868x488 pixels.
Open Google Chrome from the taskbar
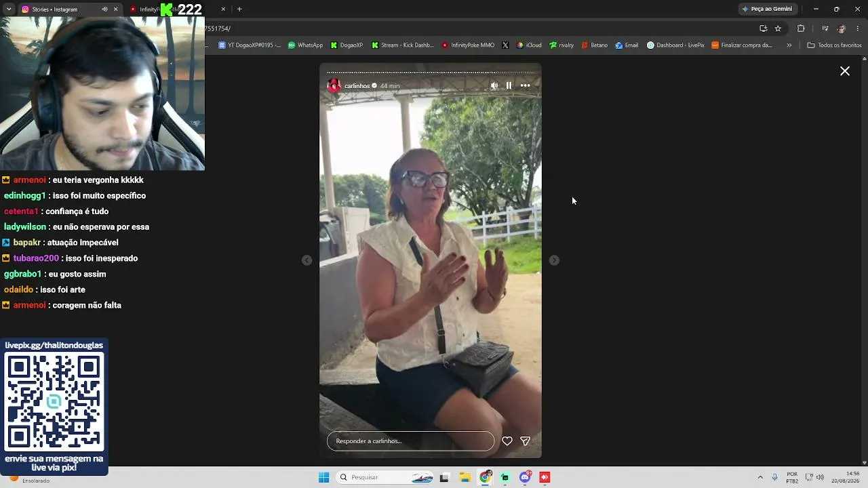coord(485,477)
